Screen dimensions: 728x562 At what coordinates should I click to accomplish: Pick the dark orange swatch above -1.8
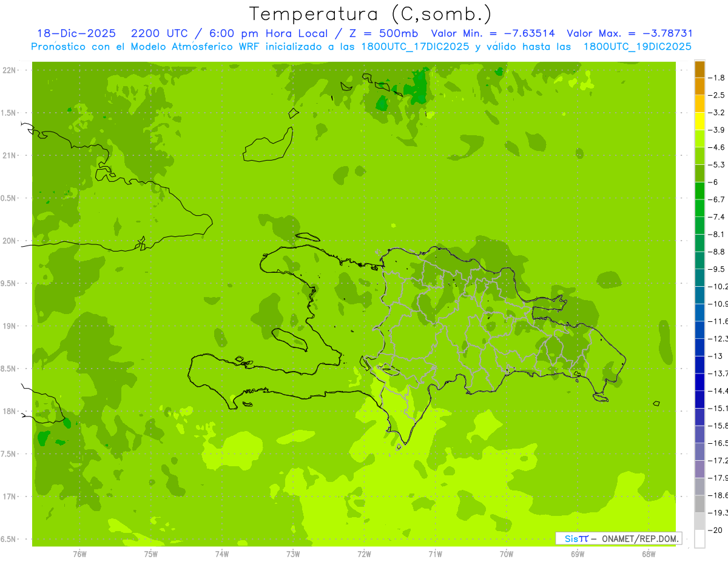point(699,69)
